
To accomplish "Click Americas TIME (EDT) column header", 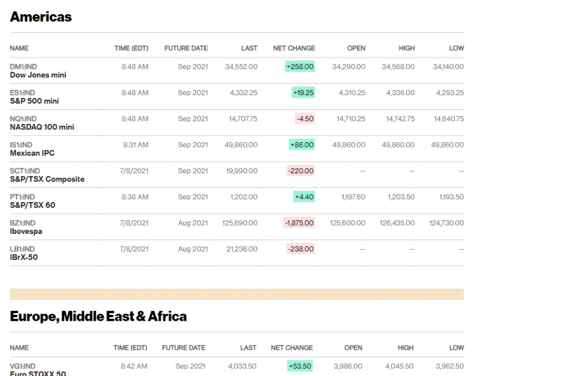I will pyautogui.click(x=131, y=48).
